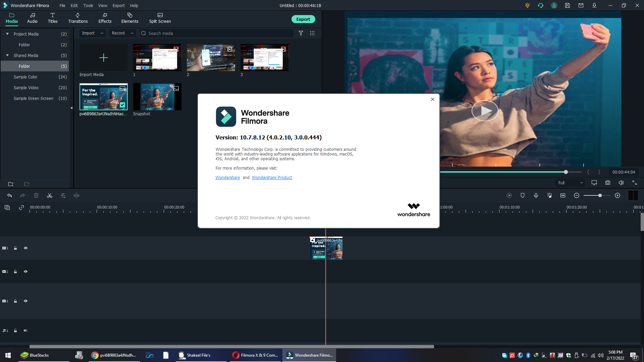Mute audio track 1 speaker icon

[25, 330]
